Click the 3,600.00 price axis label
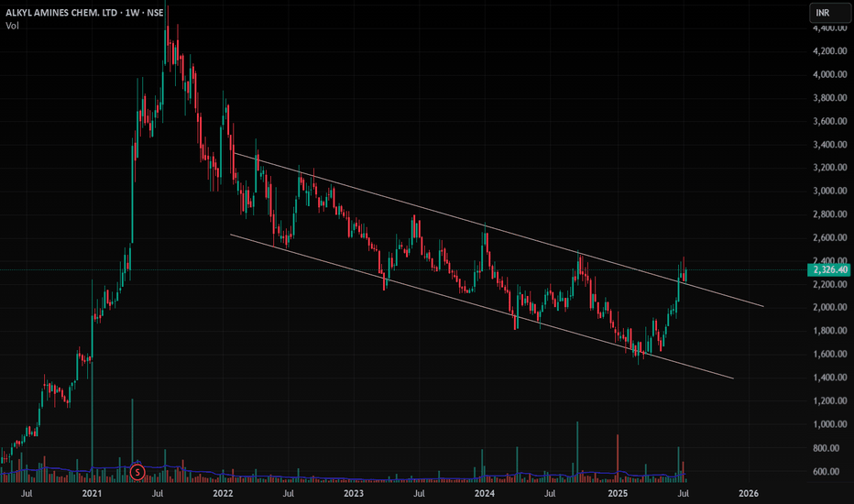Viewport: 854px width, 504px height. [x=830, y=121]
